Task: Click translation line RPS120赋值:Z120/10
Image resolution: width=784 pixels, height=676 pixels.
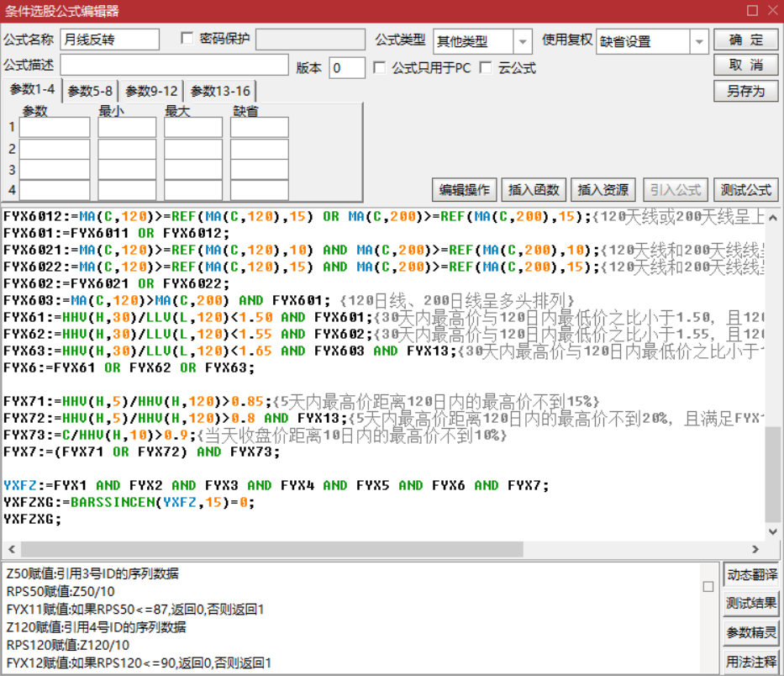Action: tap(67, 645)
